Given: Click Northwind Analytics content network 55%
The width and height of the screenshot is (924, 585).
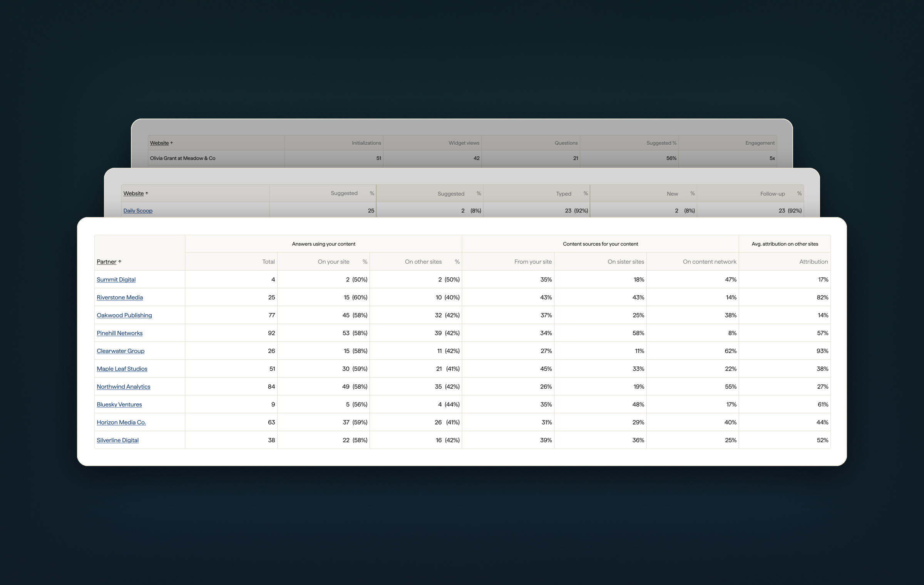Looking at the screenshot, I should [x=730, y=387].
